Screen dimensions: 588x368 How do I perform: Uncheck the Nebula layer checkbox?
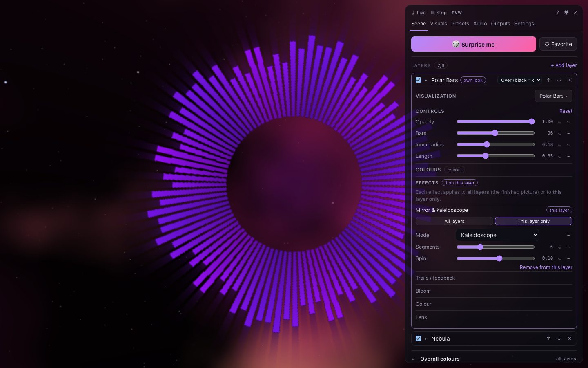418,339
